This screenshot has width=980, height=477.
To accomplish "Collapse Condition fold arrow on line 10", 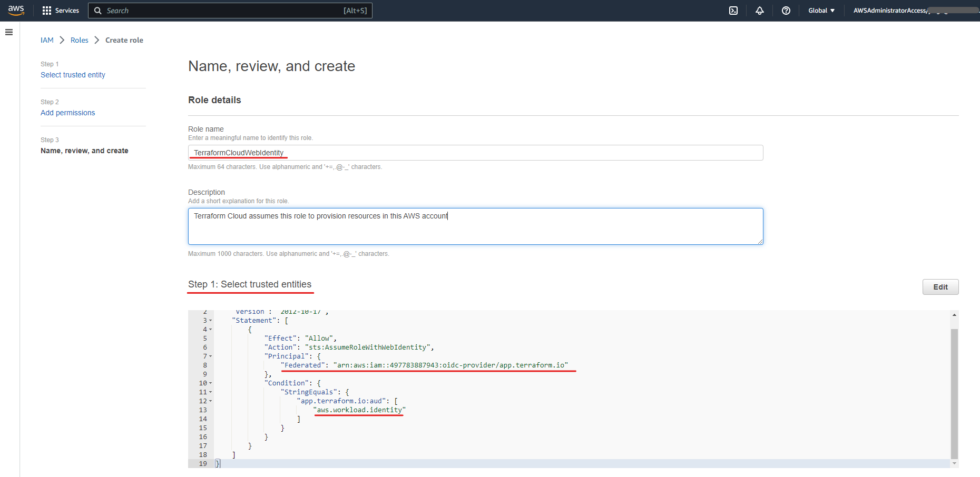I will tap(211, 383).
